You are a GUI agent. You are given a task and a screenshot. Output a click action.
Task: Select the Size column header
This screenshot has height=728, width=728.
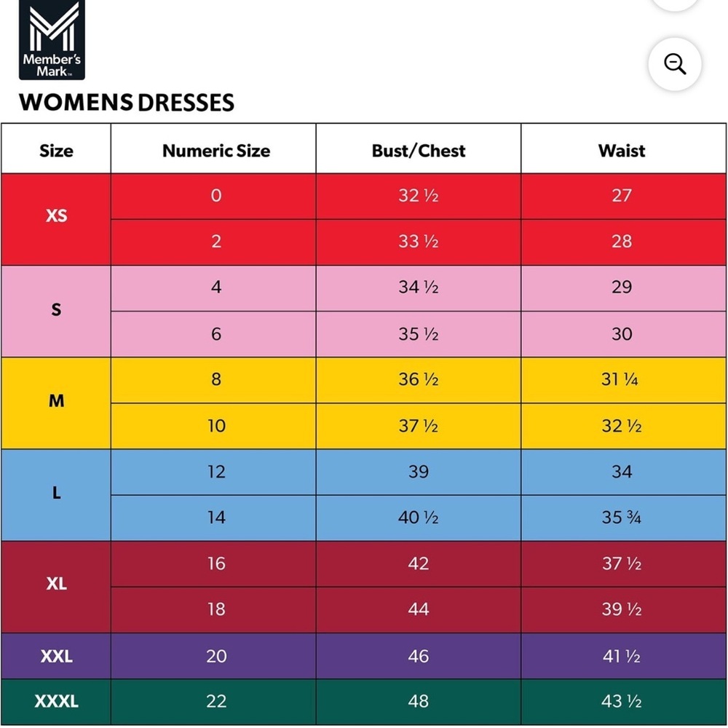coord(56,151)
